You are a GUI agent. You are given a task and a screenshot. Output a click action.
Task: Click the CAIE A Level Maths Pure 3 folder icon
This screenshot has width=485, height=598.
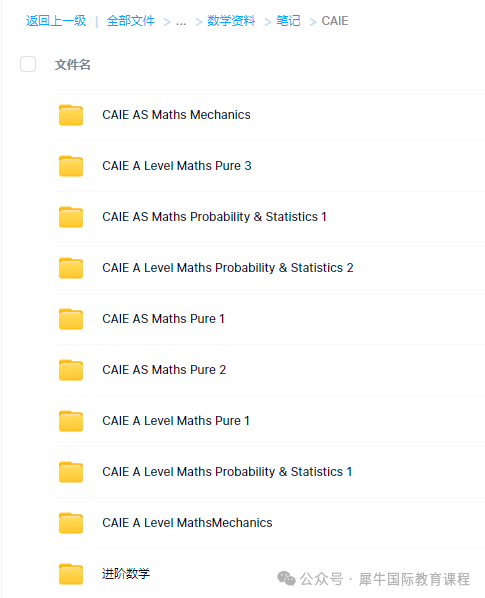pos(71,166)
